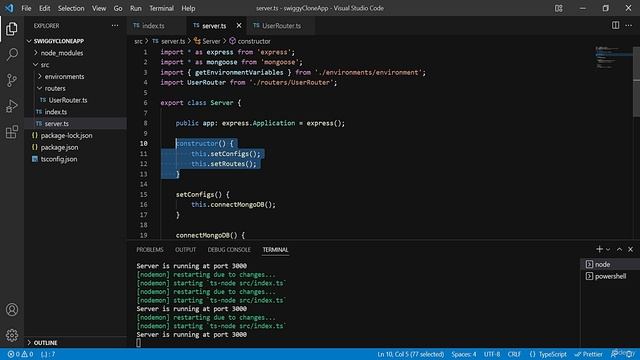Viewport: 640px width, 360px height.
Task: Open the Help menu
Action: click(x=188, y=8)
